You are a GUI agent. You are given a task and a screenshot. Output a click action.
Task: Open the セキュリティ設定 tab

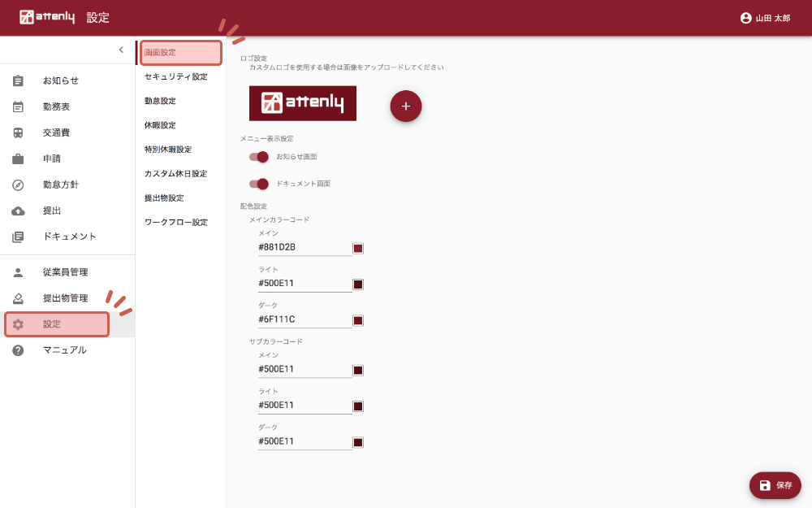pos(175,76)
